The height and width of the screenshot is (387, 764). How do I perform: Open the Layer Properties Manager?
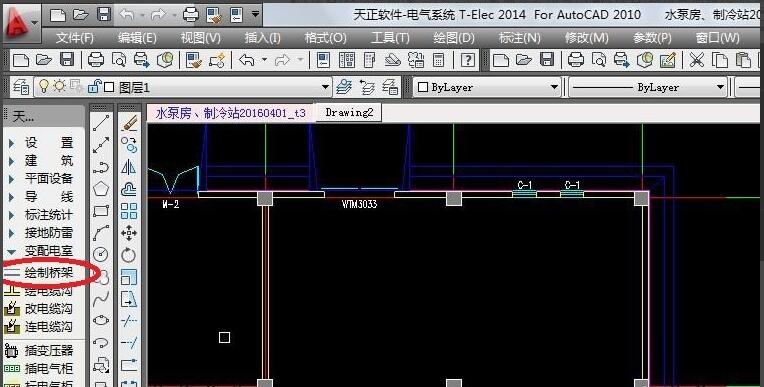coord(21,87)
